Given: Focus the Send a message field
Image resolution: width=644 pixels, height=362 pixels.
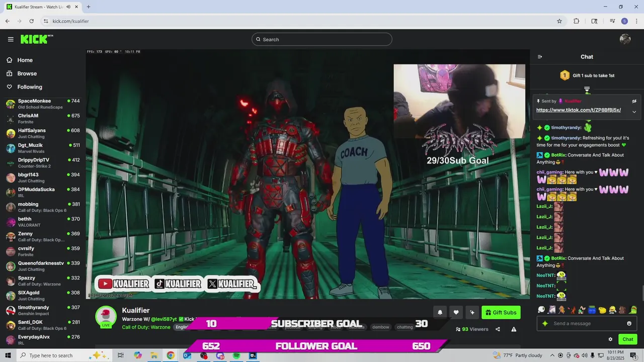Looking at the screenshot, I should click(587, 323).
